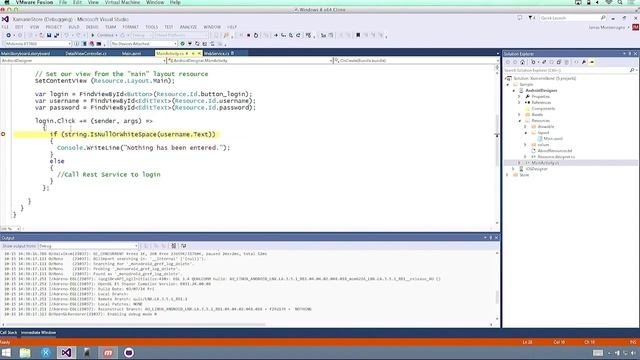Image resolution: width=640 pixels, height=360 pixels.
Task: Open the Call Stack panel tab
Action: (x=9, y=333)
